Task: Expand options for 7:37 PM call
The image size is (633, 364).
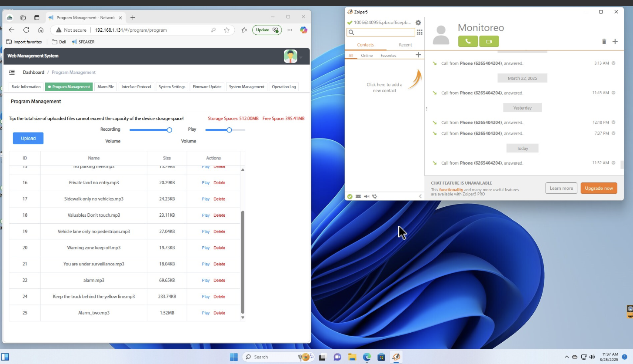Action: tap(613, 133)
